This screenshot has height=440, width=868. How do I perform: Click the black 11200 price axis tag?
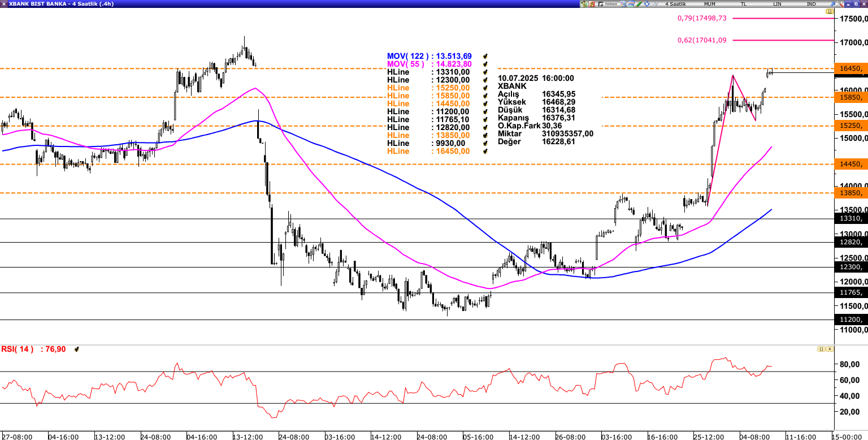pos(852,320)
